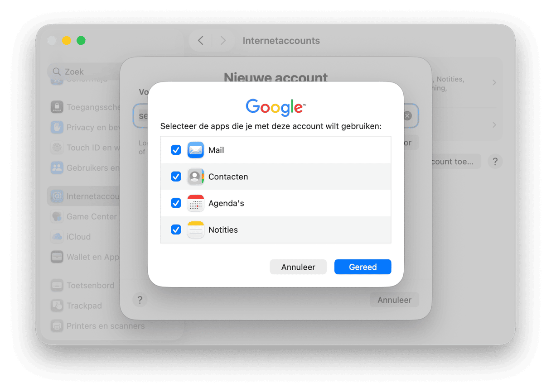The width and height of the screenshot is (551, 392).
Task: Open the Privacy settings hand icon
Action: click(57, 127)
